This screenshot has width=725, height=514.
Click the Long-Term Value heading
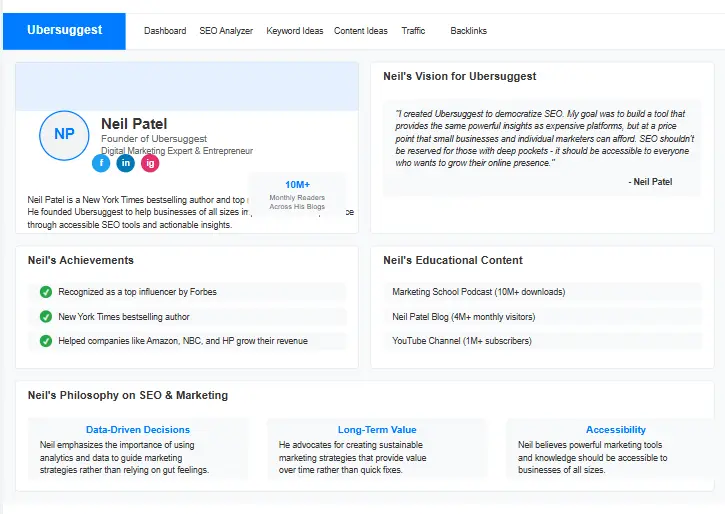point(377,429)
